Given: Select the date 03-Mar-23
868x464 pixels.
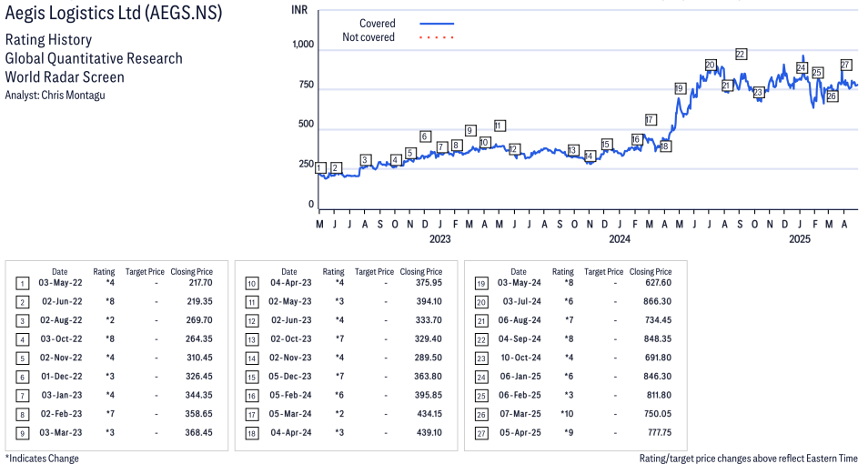Looking at the screenshot, I should [x=60, y=432].
